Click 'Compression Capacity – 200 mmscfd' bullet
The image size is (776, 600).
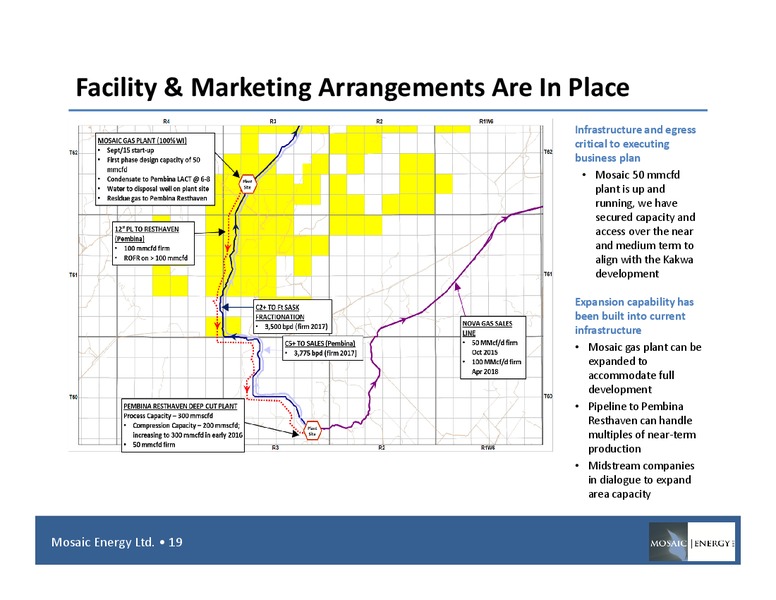[187, 430]
